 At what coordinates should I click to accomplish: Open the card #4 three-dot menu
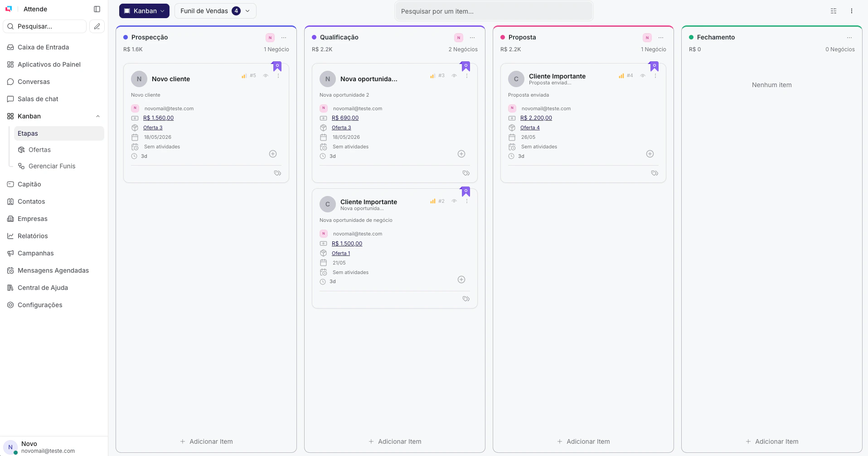[655, 76]
